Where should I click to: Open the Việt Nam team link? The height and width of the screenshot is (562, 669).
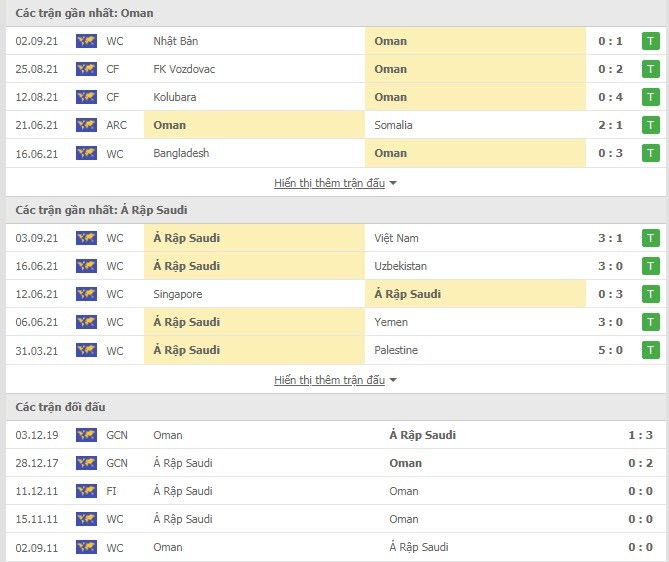click(x=396, y=238)
